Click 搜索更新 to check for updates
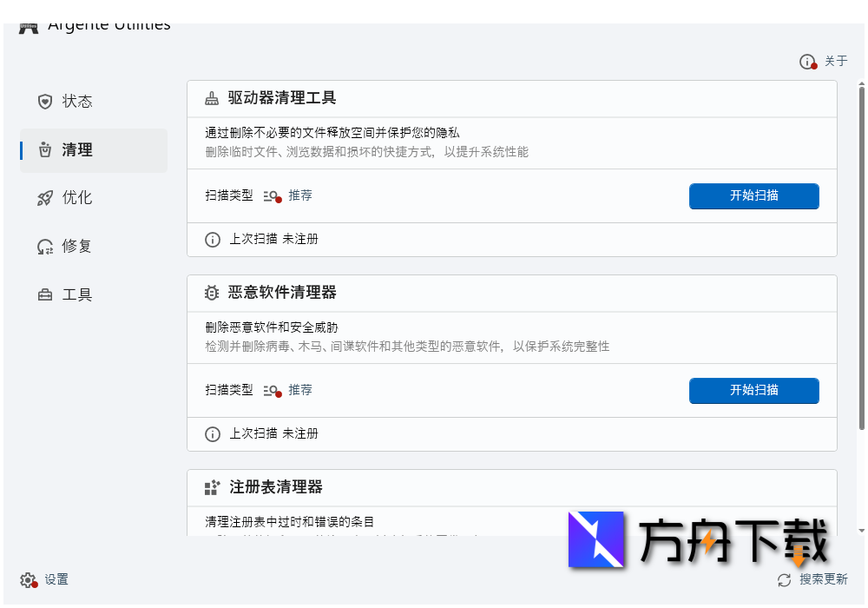The height and width of the screenshot is (608, 868). pyautogui.click(x=821, y=578)
